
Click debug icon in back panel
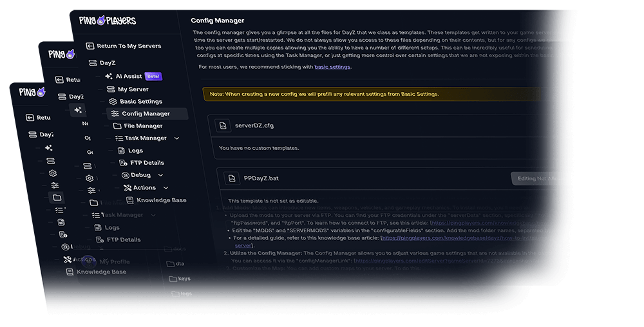[65, 247]
